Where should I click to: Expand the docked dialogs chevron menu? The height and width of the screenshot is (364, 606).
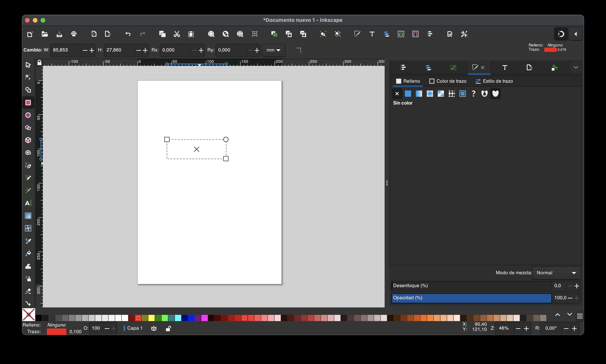576,67
